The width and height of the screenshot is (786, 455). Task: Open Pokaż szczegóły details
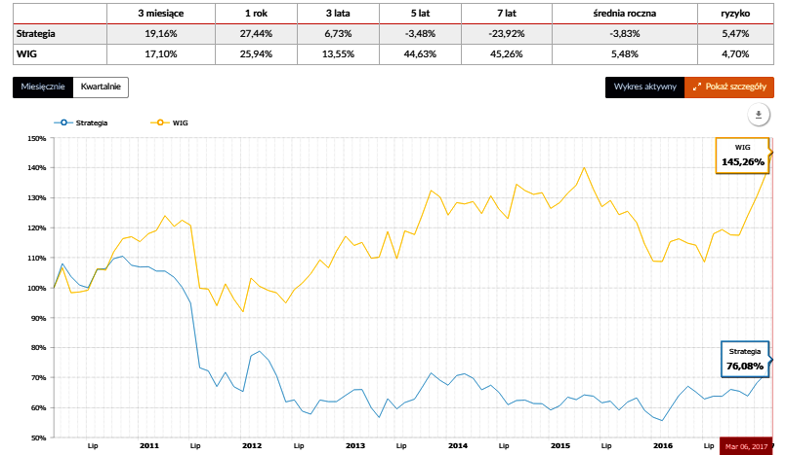coord(729,87)
